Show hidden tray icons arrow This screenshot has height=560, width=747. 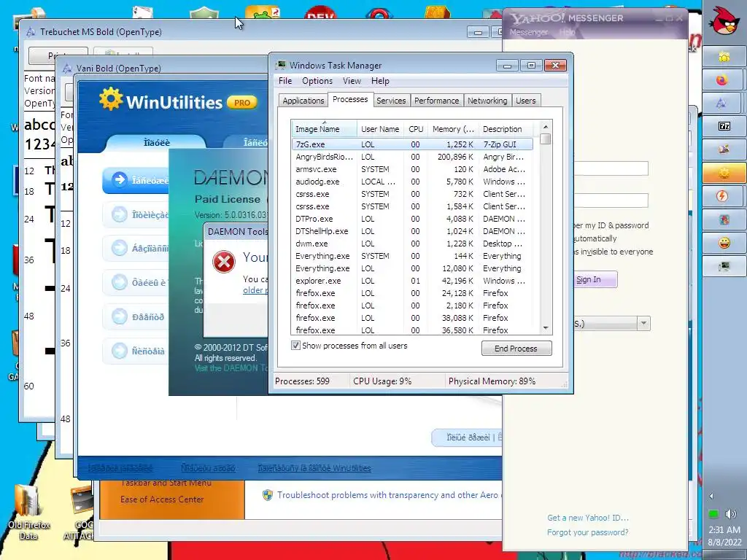coord(711,496)
